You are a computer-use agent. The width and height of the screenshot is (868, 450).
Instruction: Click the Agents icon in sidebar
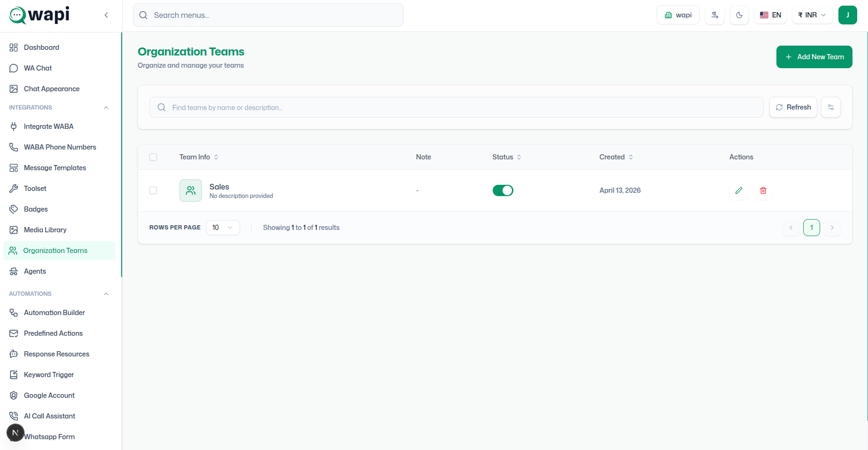(14, 271)
